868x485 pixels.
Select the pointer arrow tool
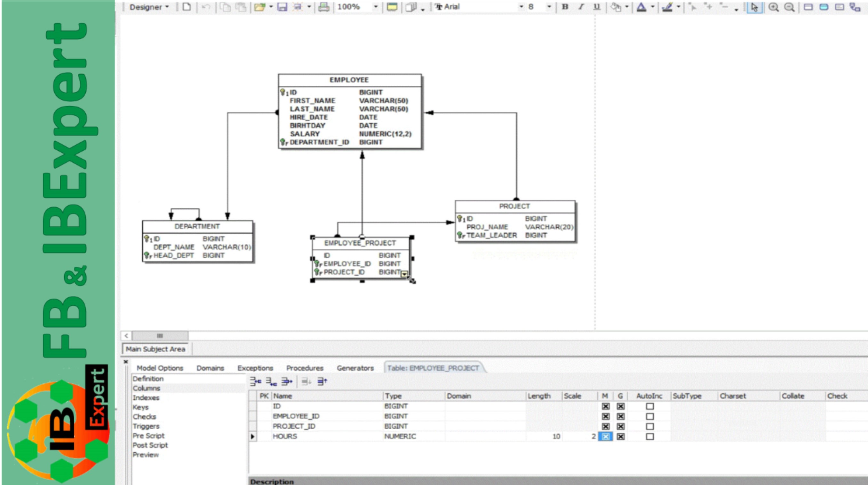(x=754, y=7)
